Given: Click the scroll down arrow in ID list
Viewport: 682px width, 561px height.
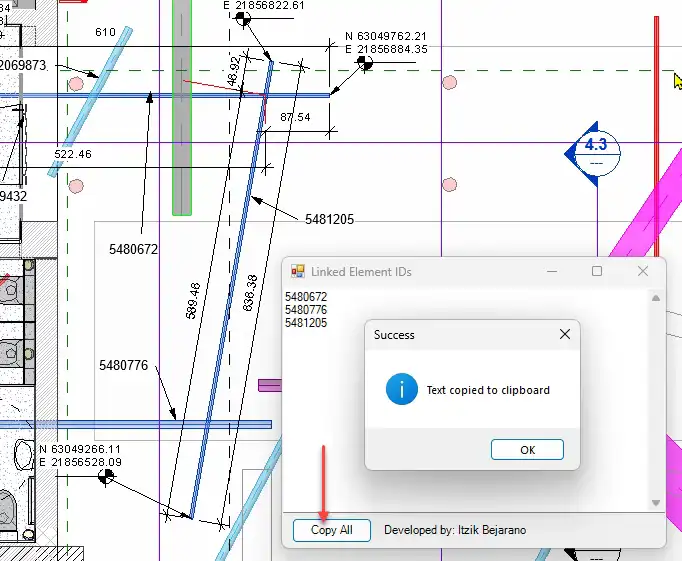Looking at the screenshot, I should tap(656, 503).
